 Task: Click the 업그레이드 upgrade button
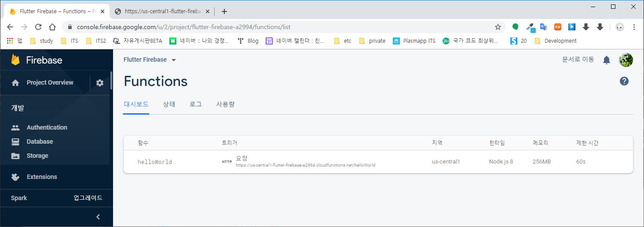coord(88,198)
